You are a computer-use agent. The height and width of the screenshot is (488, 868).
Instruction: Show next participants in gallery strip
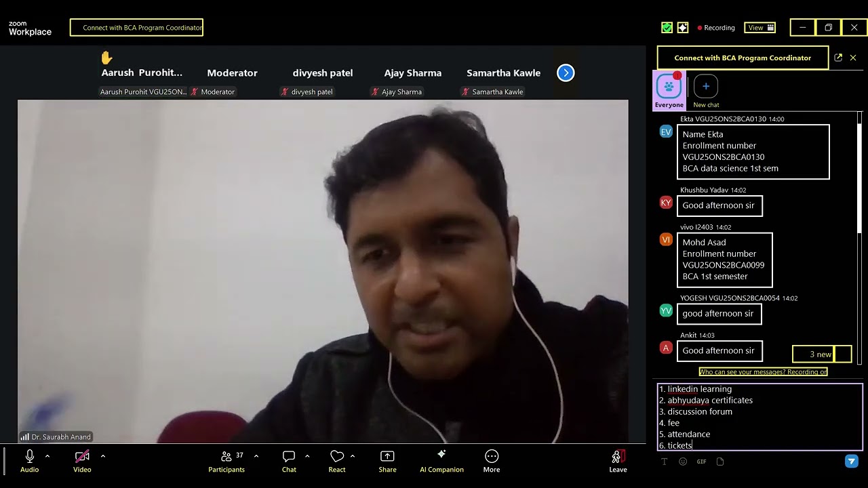tap(566, 73)
